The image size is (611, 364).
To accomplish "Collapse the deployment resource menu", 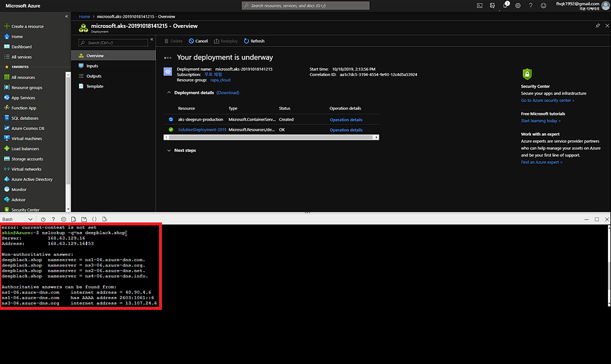I will 152,39.
